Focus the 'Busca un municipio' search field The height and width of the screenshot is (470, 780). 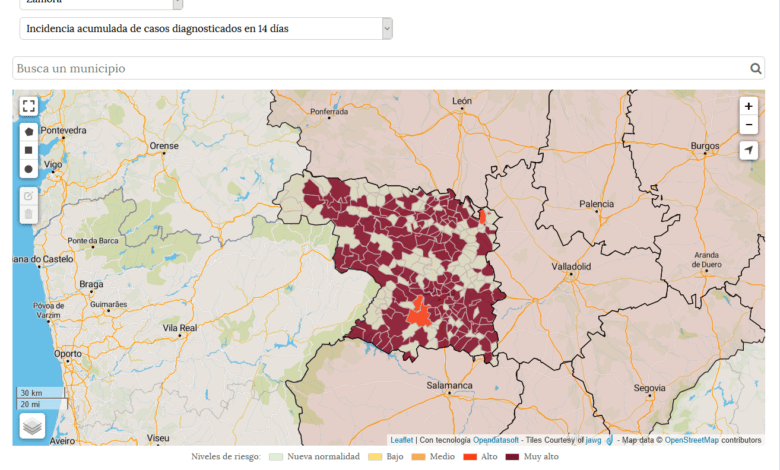[x=380, y=69]
